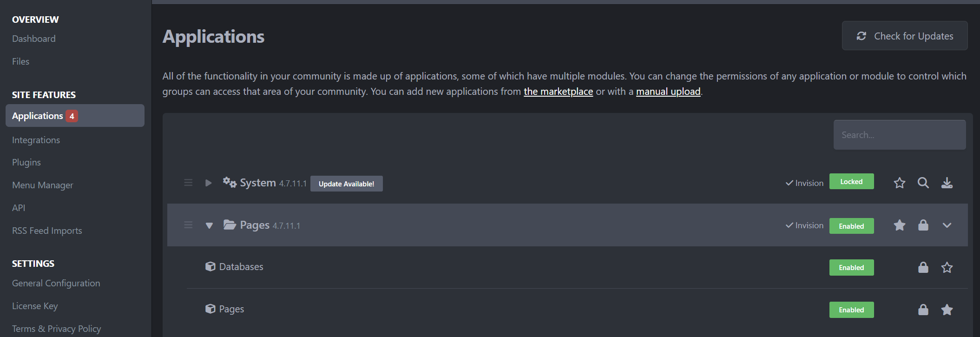This screenshot has height=337, width=980.
Task: Click the Pages application folder icon
Action: click(230, 225)
